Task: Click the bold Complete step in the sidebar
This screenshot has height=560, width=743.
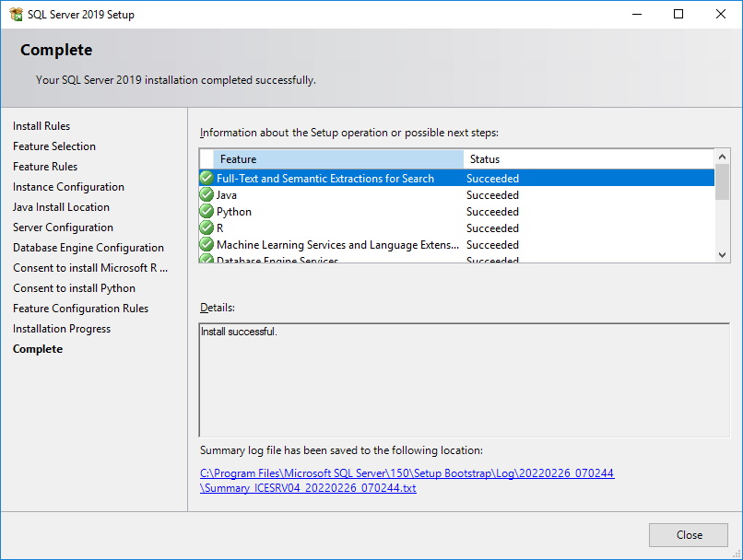Action: coord(38,349)
